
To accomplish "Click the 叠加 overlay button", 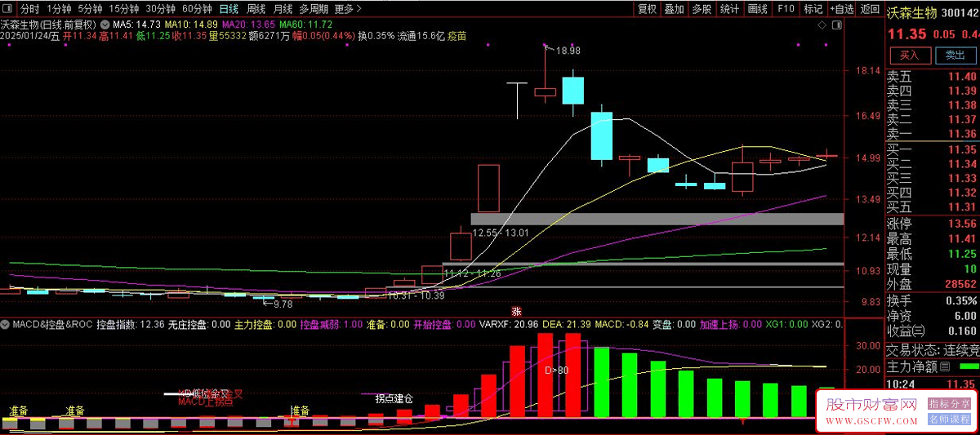I will pyautogui.click(x=674, y=9).
